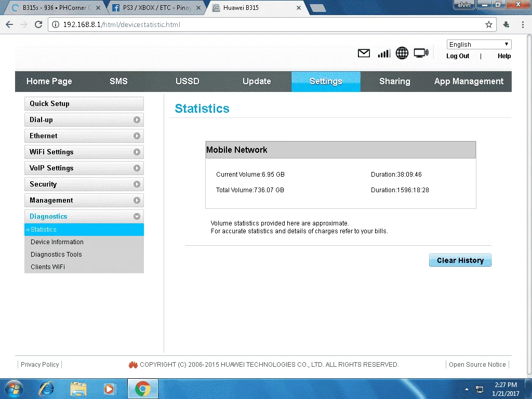Click the network tray icon
532x399 pixels.
[x=480, y=389]
